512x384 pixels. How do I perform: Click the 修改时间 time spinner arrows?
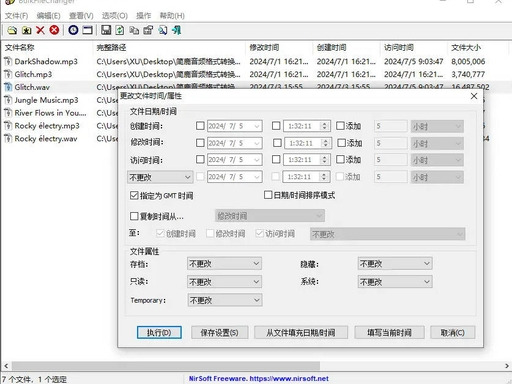[326, 143]
